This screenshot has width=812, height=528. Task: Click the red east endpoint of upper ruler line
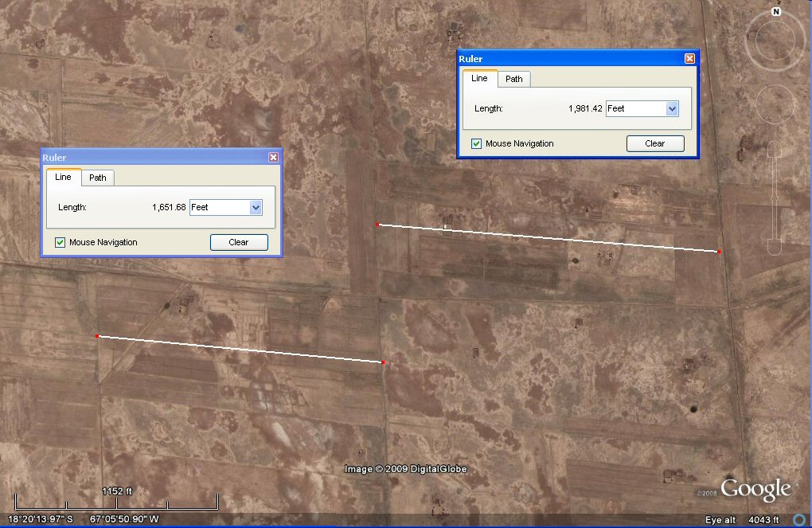(x=719, y=252)
